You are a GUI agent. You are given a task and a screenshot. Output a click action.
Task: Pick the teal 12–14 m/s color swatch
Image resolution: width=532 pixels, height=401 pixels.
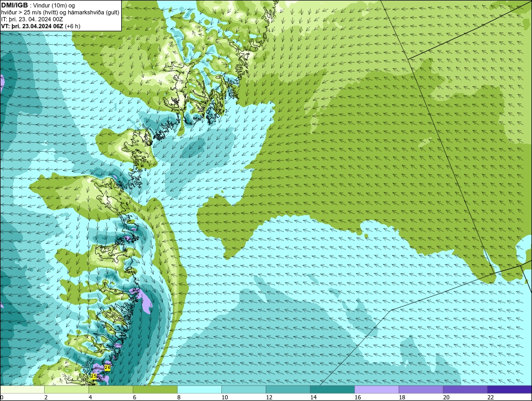[288, 389]
